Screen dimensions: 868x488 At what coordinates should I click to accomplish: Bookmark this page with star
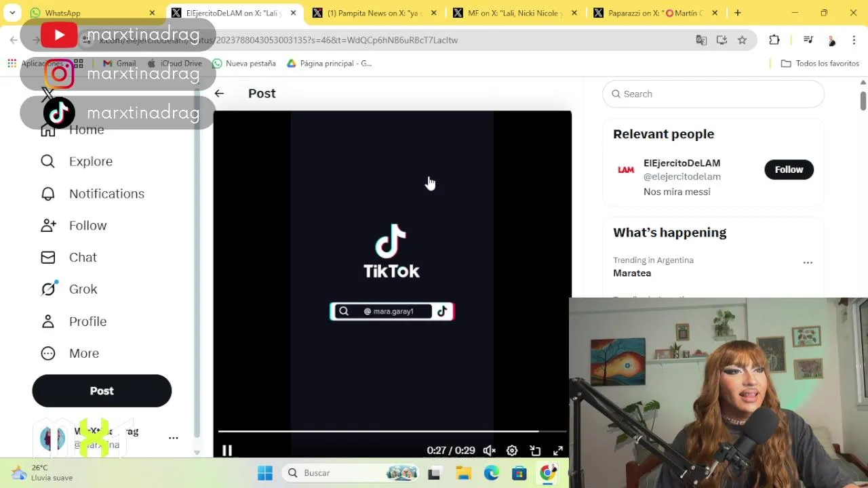pos(742,40)
